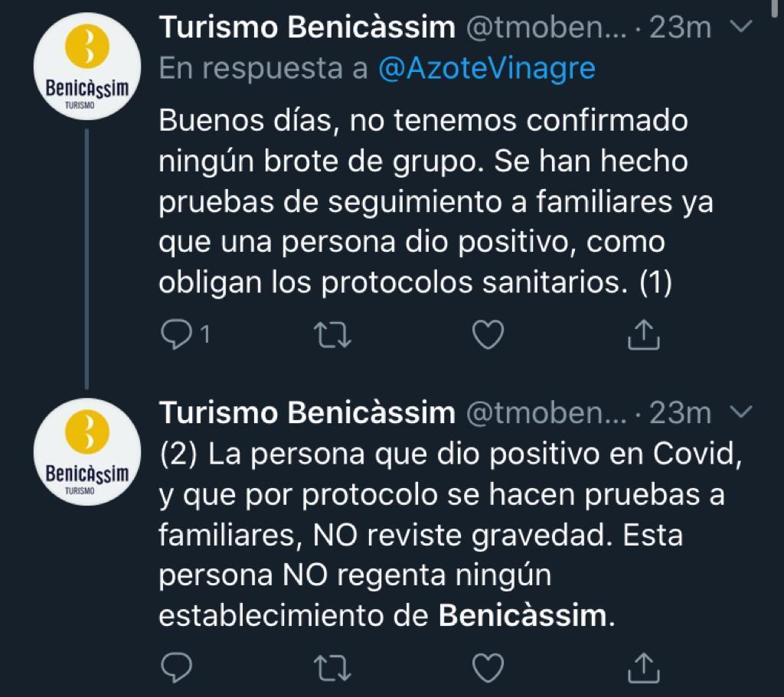Like the first tweet about brote

488,334
